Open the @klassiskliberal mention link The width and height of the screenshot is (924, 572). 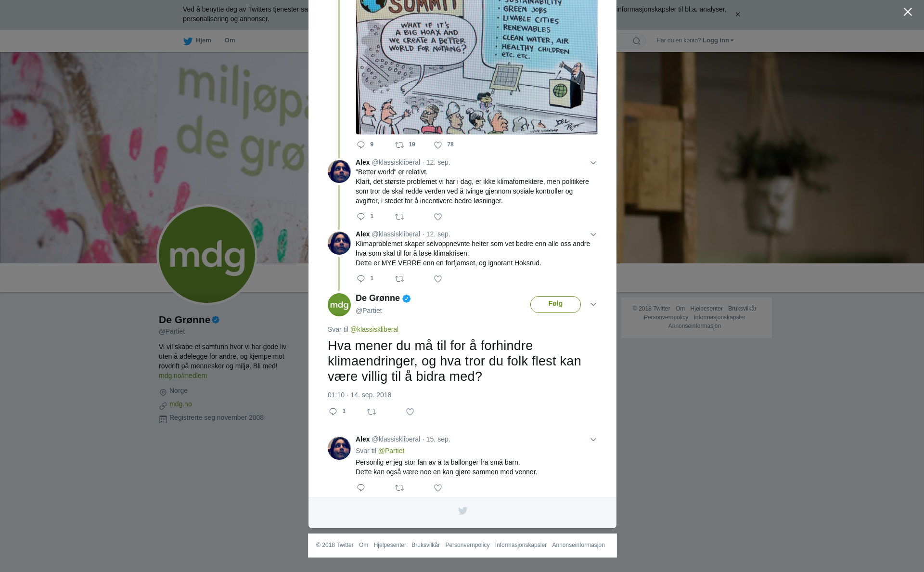(x=374, y=329)
